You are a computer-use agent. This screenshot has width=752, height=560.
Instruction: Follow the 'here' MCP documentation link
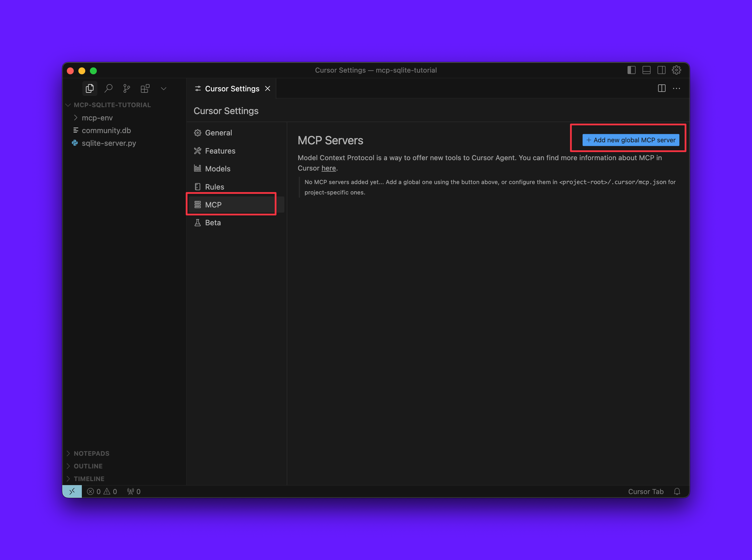(328, 168)
